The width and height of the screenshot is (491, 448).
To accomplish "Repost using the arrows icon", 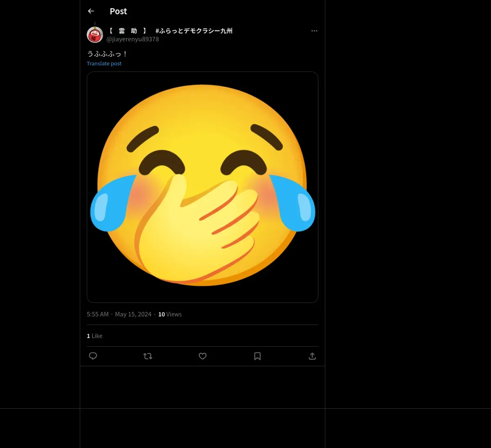I will [148, 356].
